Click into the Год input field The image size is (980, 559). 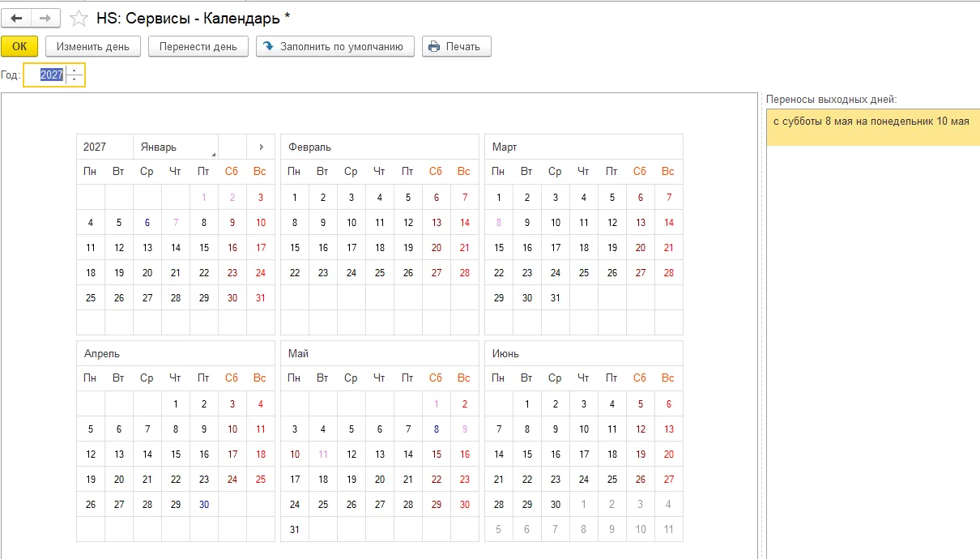[45, 75]
